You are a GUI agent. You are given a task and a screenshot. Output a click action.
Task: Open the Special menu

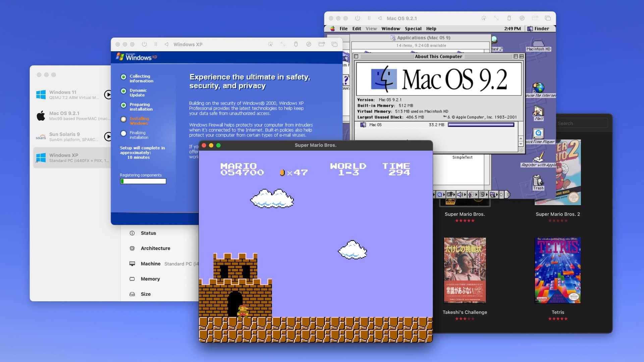coord(413,28)
